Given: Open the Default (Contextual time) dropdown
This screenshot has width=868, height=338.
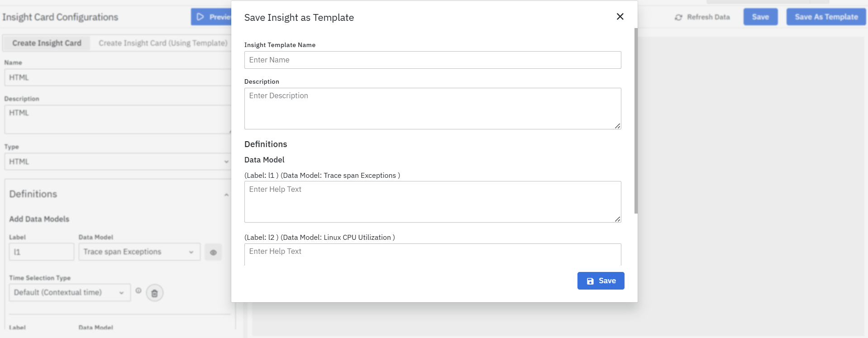Looking at the screenshot, I should point(69,293).
